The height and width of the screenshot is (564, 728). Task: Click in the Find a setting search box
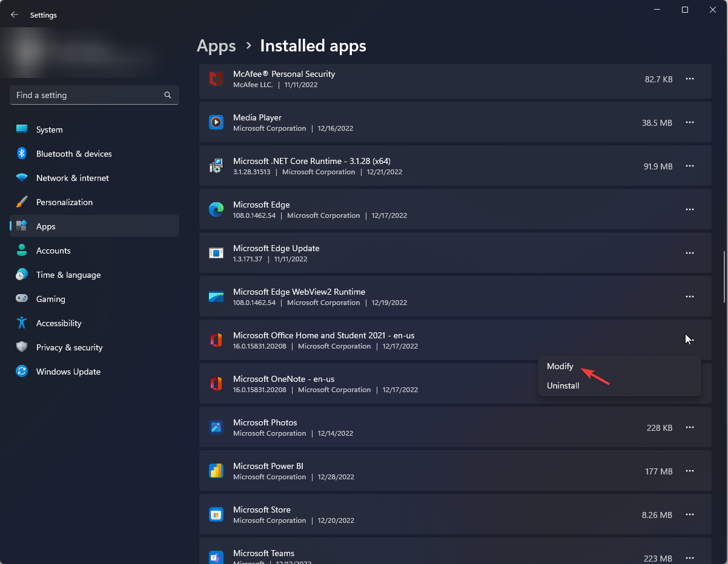(x=94, y=95)
